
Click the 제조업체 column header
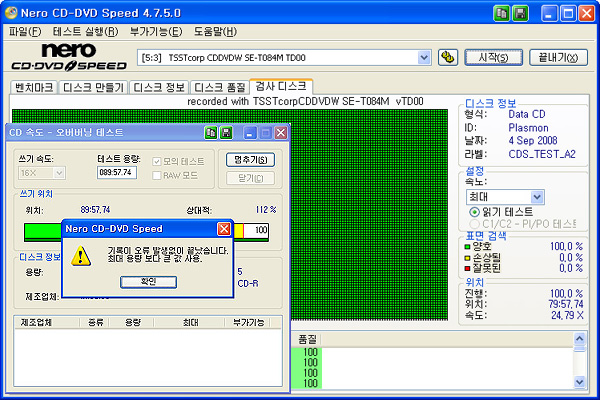(46, 323)
